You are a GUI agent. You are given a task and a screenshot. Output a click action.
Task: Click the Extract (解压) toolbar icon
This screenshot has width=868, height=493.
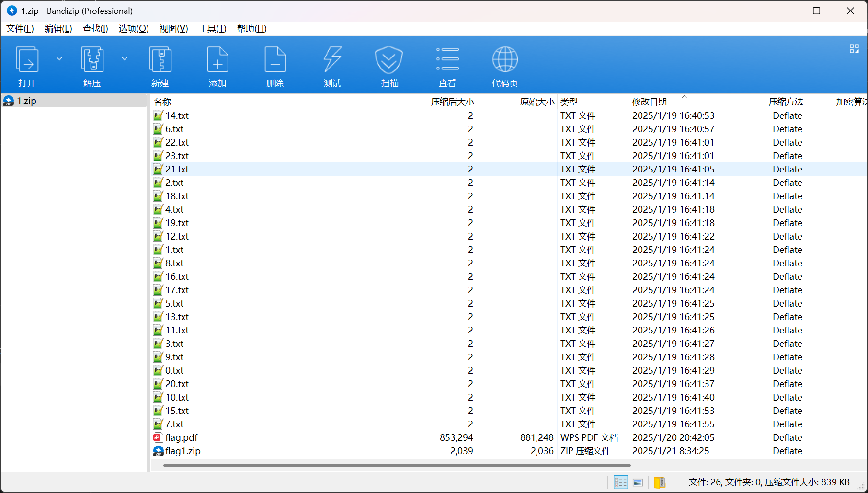click(92, 59)
